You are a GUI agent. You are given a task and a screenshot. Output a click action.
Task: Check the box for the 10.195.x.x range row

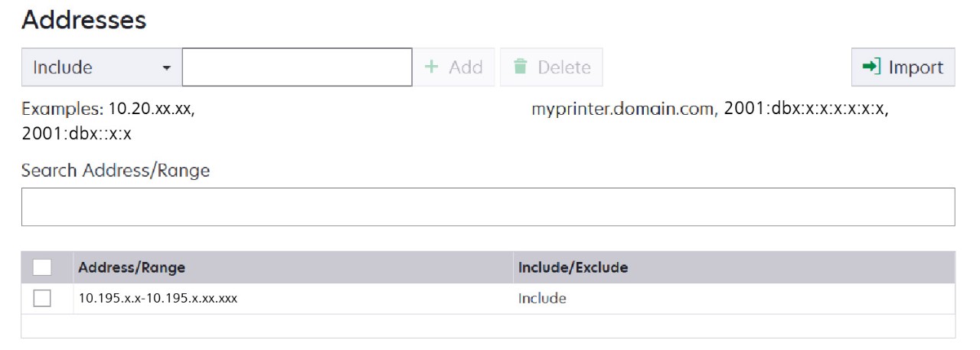42,299
